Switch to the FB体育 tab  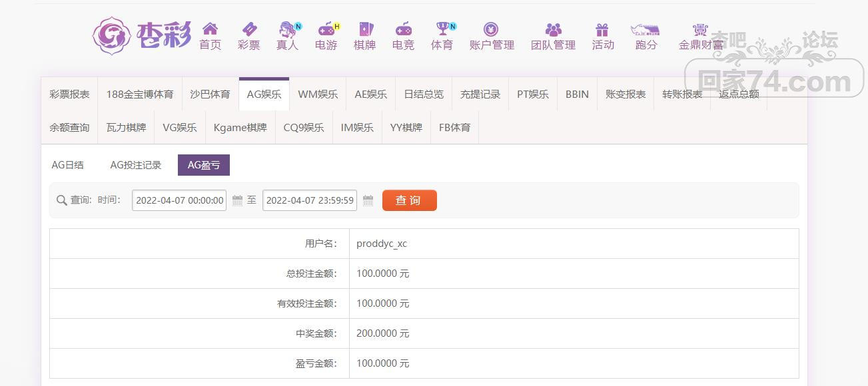click(455, 127)
